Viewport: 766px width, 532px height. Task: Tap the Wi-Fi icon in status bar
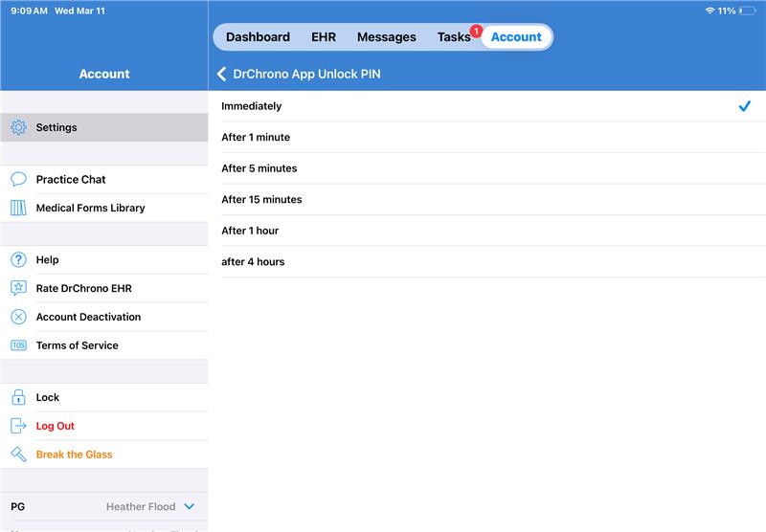(710, 11)
